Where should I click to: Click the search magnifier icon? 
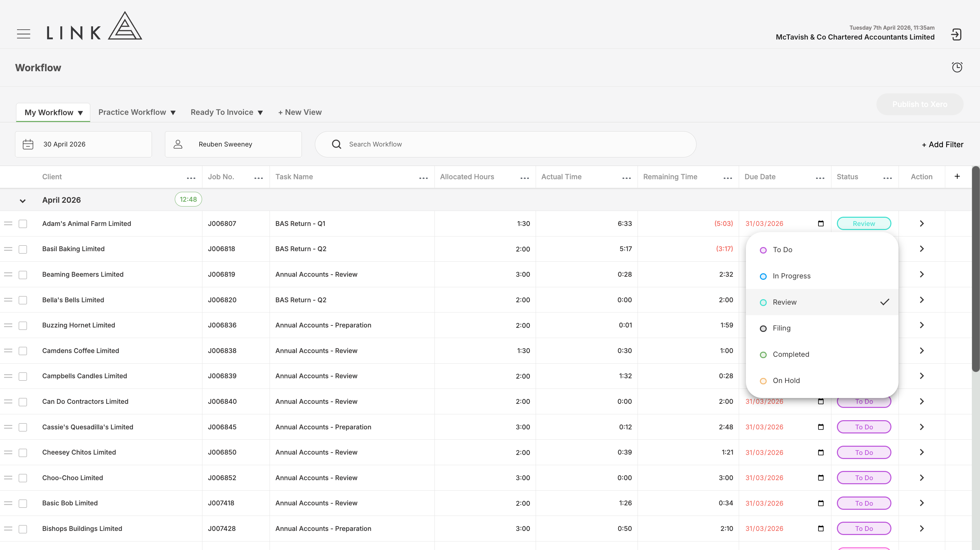336,144
